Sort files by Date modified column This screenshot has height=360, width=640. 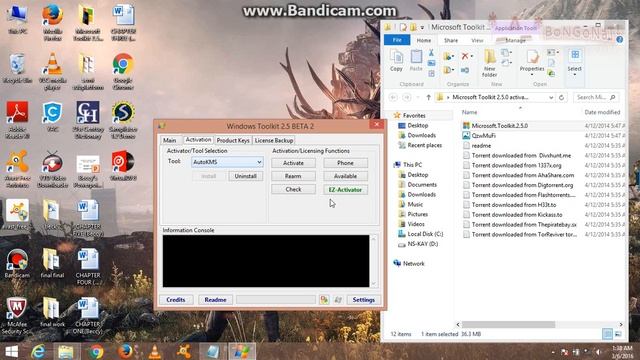[602, 112]
